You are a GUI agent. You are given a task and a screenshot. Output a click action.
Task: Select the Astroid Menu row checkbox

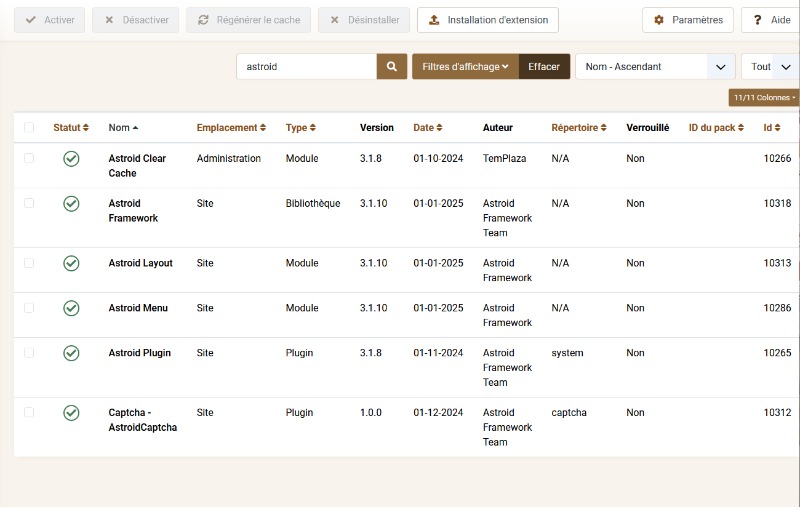29,308
